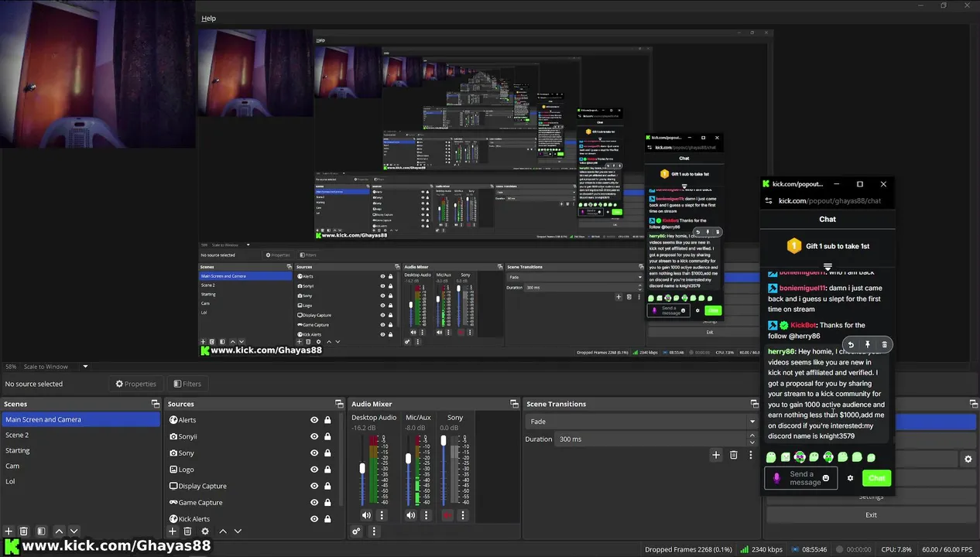980x557 pixels.
Task: Hide the Game Capture source
Action: pyautogui.click(x=314, y=503)
